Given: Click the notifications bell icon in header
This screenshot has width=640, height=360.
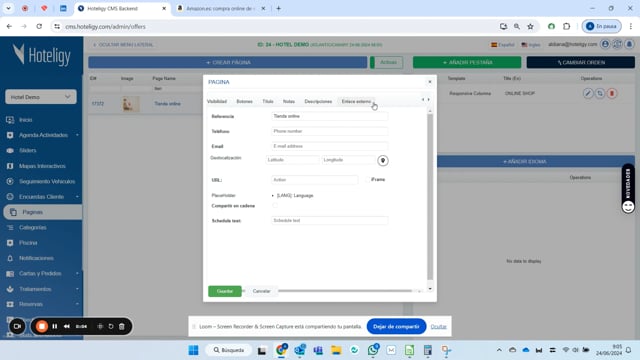Looking at the screenshot, I should [629, 44].
